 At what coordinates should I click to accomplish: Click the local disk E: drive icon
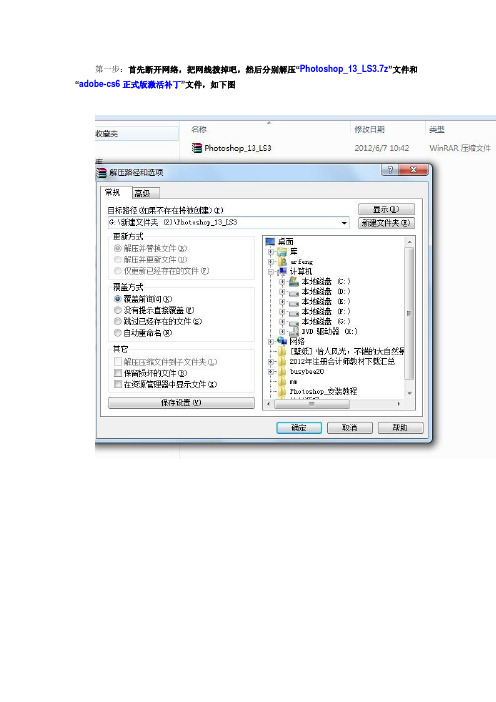[294, 302]
